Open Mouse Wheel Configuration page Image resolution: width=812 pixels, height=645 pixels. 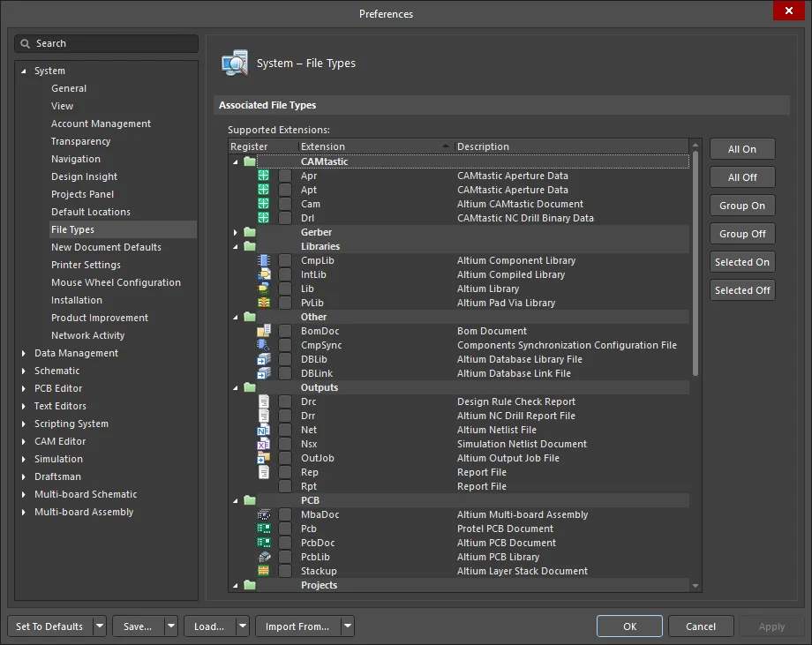116,282
